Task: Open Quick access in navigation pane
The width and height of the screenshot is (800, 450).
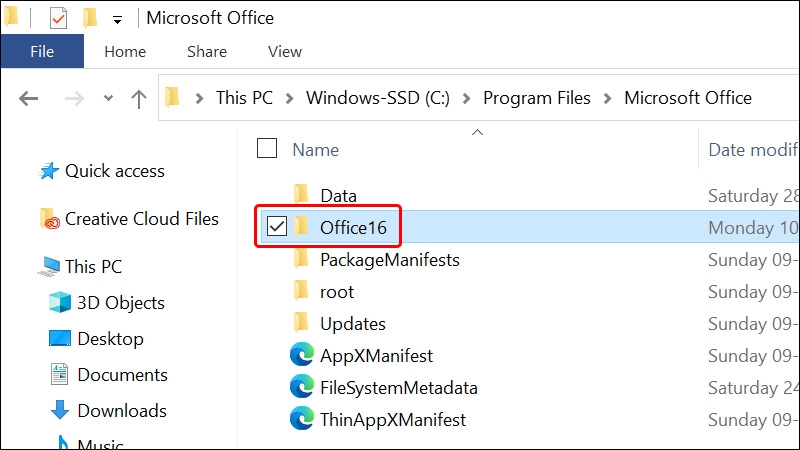Action: [x=115, y=171]
